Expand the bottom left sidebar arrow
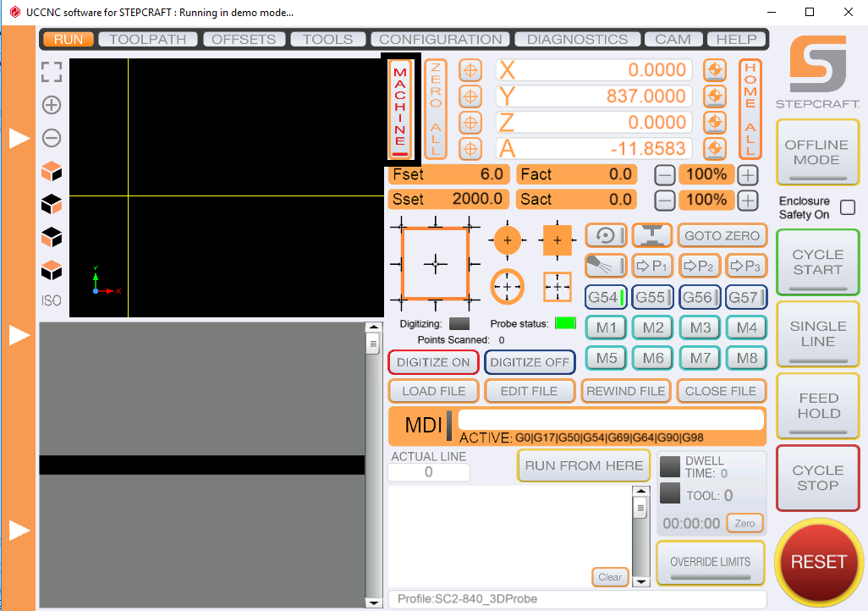This screenshot has height=611, width=868. (19, 530)
